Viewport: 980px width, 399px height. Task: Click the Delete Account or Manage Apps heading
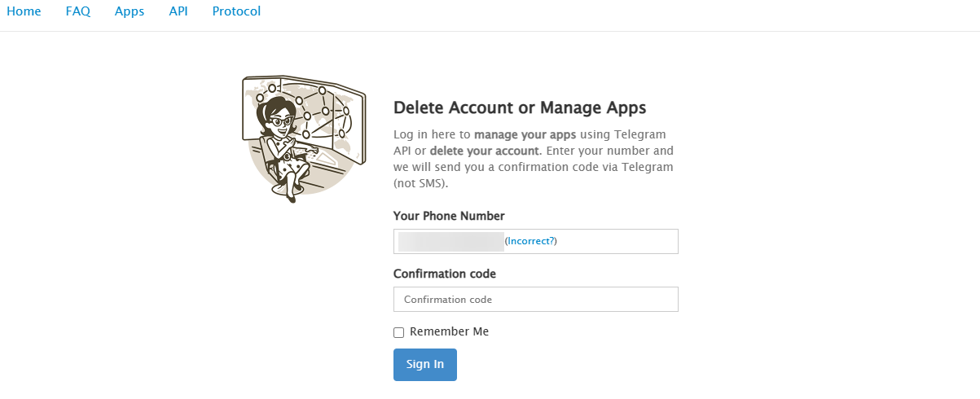(x=520, y=108)
